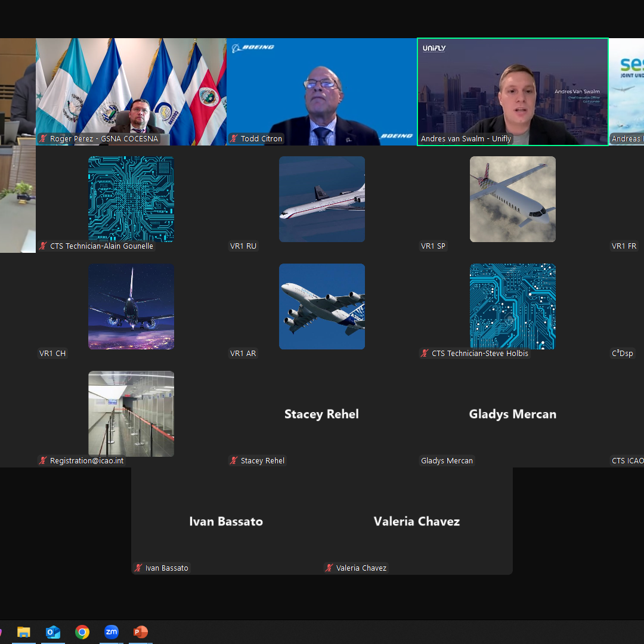Open Outlook from the taskbar
This screenshot has height=644, width=644.
pos(53,632)
